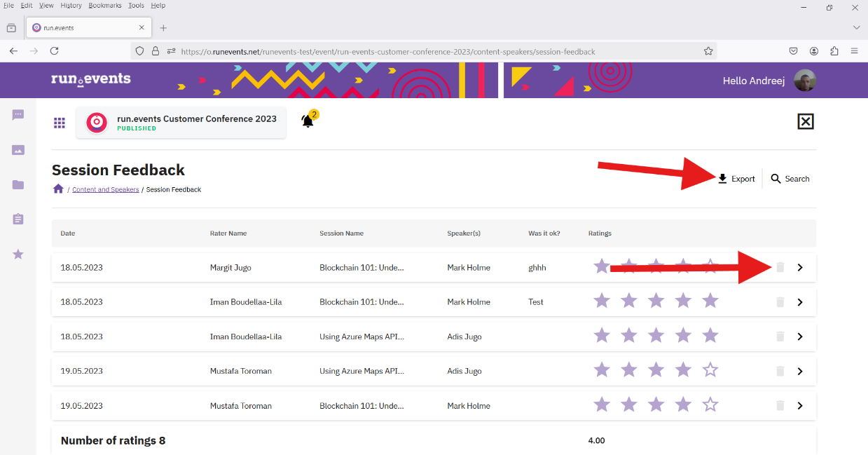The image size is (868, 455).
Task: Go to home via breadcrumb house icon
Action: tap(58, 189)
